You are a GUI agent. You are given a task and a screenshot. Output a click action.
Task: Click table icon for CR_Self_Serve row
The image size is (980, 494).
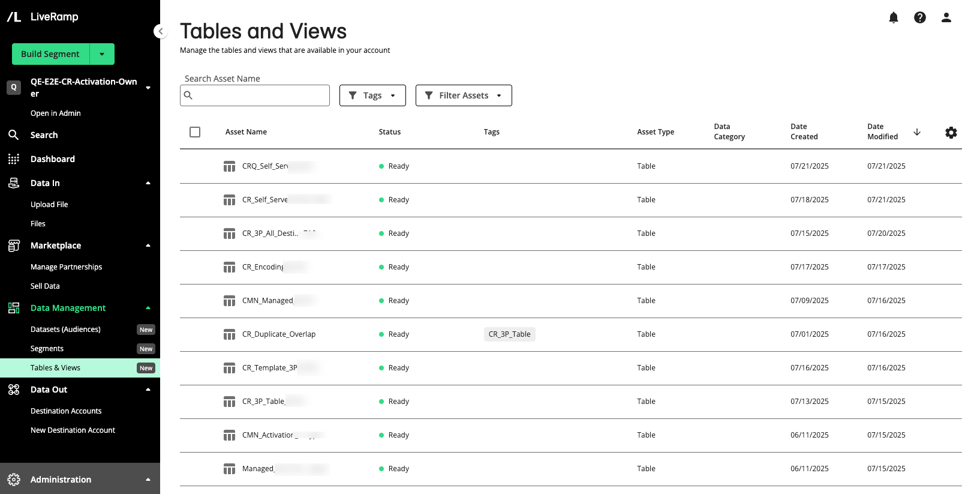coord(229,200)
